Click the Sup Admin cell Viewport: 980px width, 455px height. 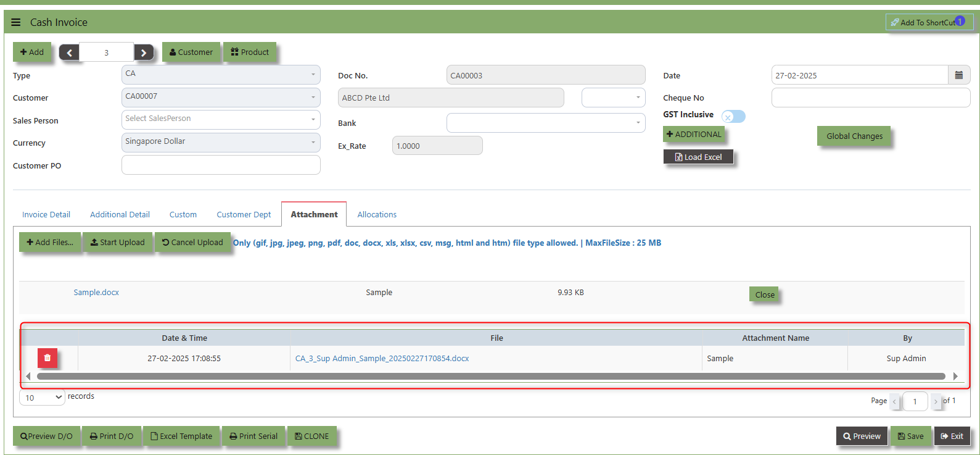coord(906,359)
